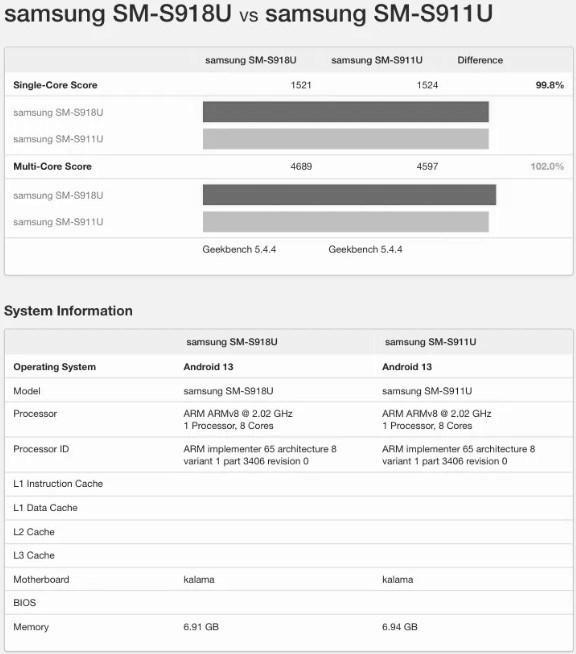Click the Difference column header

pyautogui.click(x=480, y=60)
